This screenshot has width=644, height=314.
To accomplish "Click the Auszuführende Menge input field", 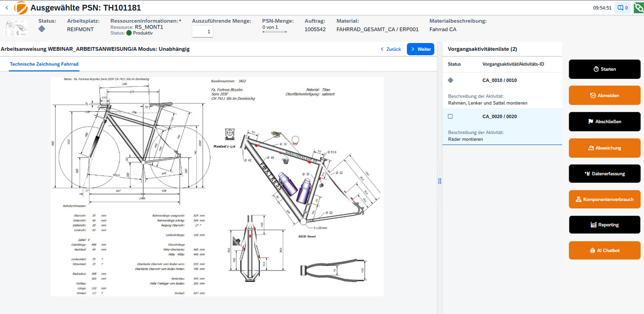I will pos(202,31).
